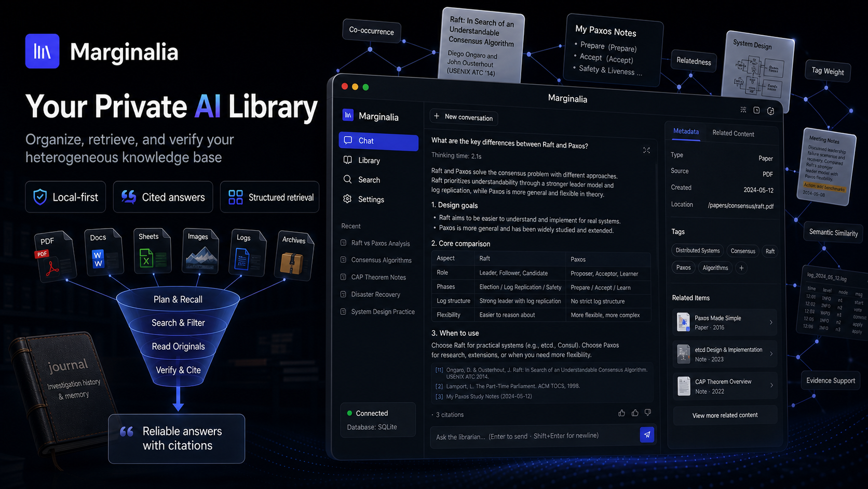
Task: Click the Docs Word file icon
Action: click(103, 252)
